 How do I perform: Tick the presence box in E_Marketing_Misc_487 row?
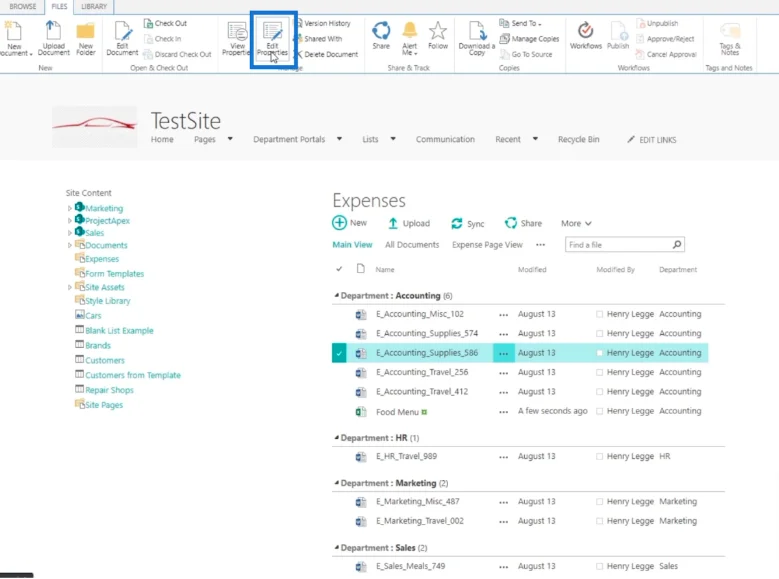click(600, 501)
